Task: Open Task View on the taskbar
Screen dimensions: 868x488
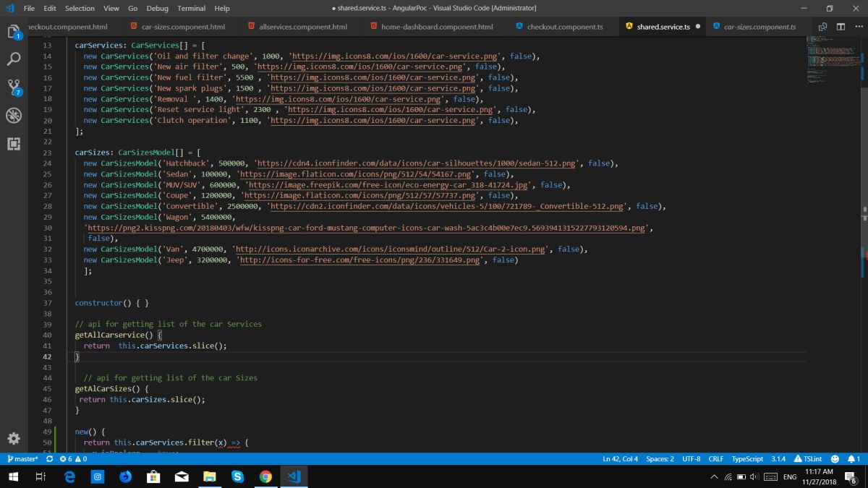Action: [x=41, y=476]
